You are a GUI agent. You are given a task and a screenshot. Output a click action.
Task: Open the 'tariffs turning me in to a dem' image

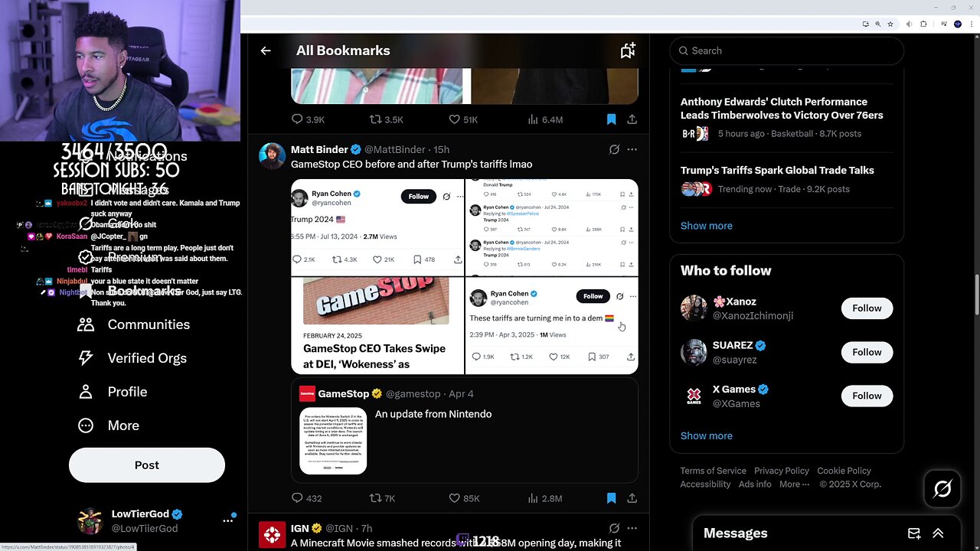[x=552, y=326]
